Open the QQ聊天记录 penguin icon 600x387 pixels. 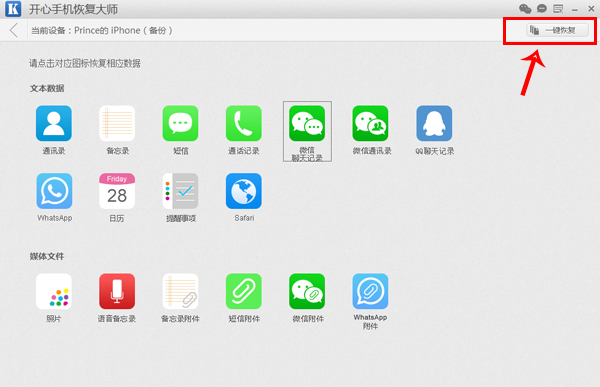click(x=434, y=123)
